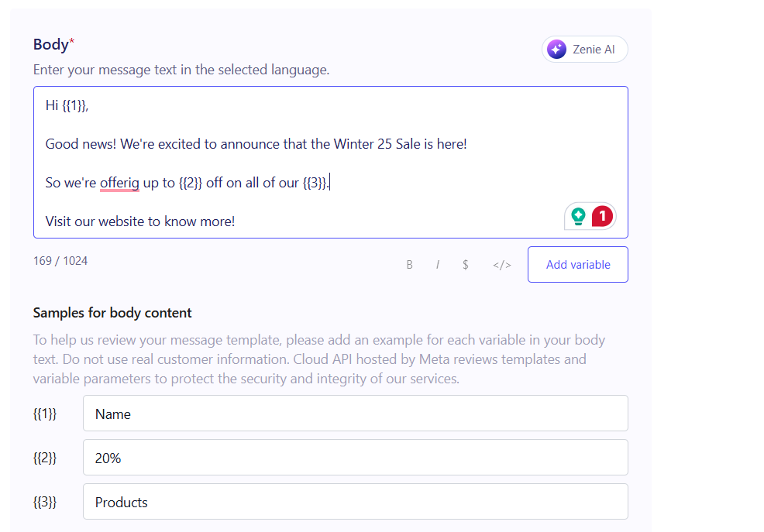Click the Zenie AI sparkle icon
The image size is (764, 532).
click(556, 50)
